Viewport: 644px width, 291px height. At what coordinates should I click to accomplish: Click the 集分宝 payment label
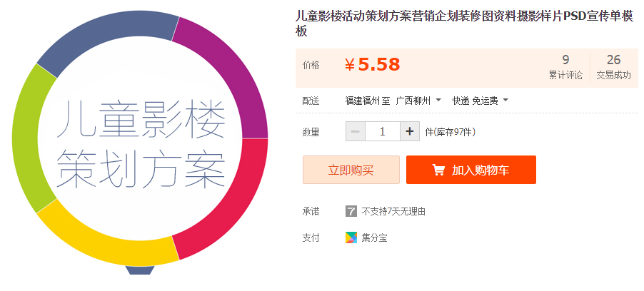[x=374, y=238]
